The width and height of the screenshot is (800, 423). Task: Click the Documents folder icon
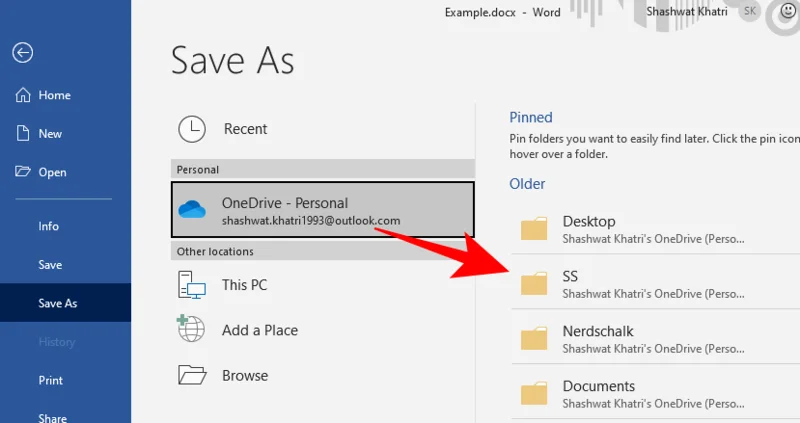534,393
